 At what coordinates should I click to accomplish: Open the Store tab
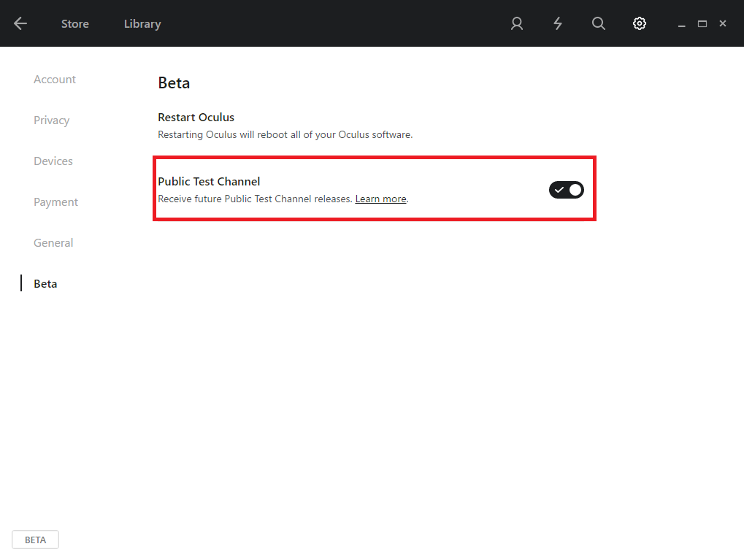point(75,24)
